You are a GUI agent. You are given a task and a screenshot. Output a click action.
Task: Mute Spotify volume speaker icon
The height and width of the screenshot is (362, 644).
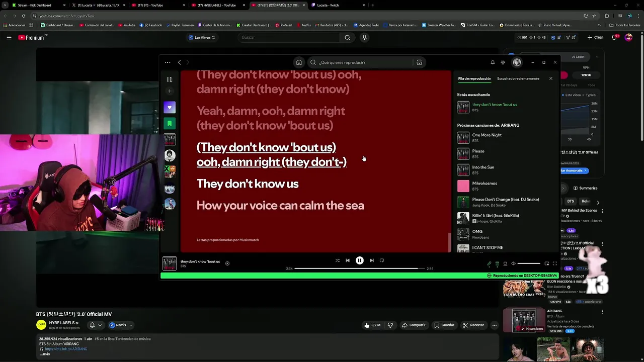coord(513,263)
